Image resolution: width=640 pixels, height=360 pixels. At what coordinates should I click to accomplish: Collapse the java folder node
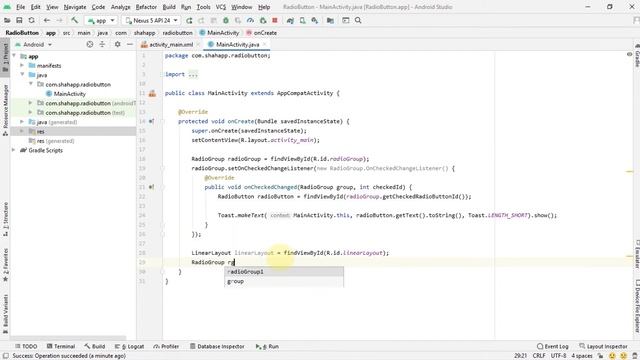[x=22, y=75]
